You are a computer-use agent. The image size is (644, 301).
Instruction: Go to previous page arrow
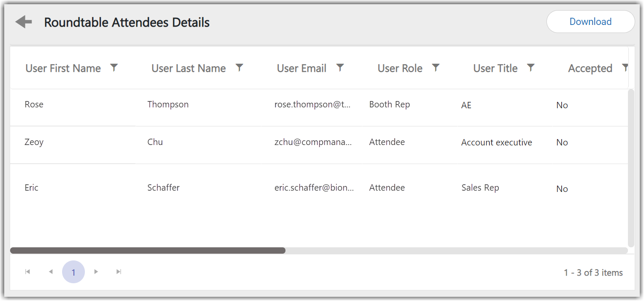pyautogui.click(x=51, y=272)
